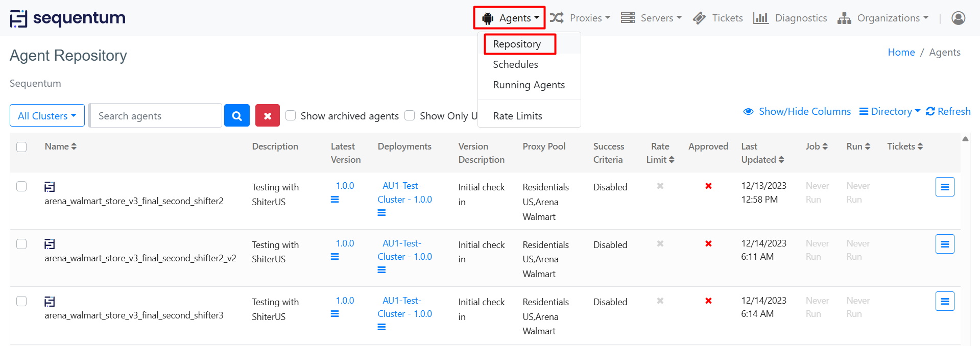Viewport: 980px width, 346px height.
Task: Choose Running Agents menu item
Action: coord(529,85)
